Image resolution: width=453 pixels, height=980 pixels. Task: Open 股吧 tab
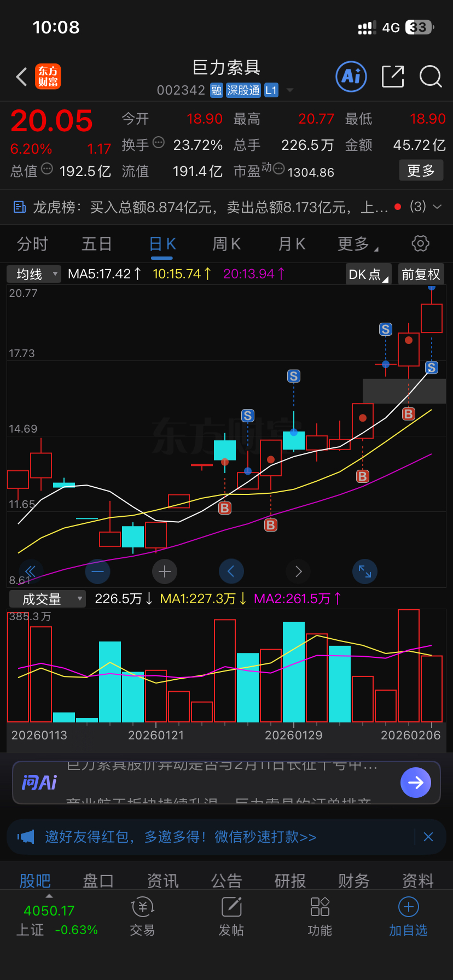point(35,880)
